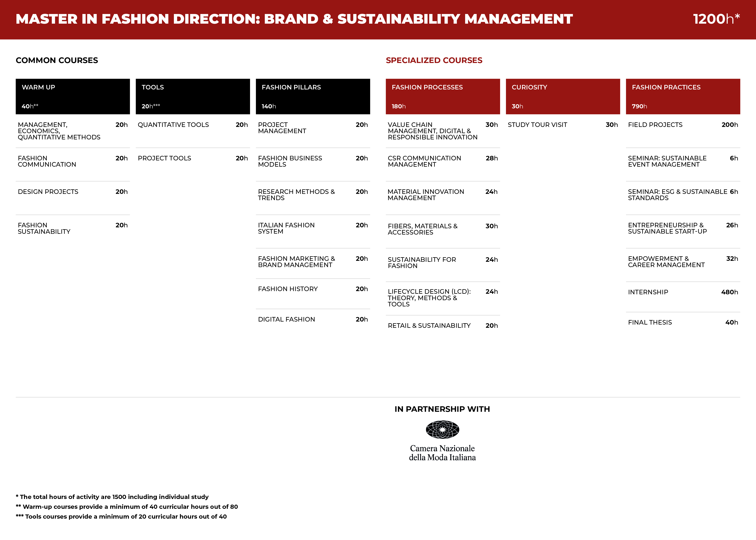Select the Internship entry
The image size is (756, 540).
(683, 297)
